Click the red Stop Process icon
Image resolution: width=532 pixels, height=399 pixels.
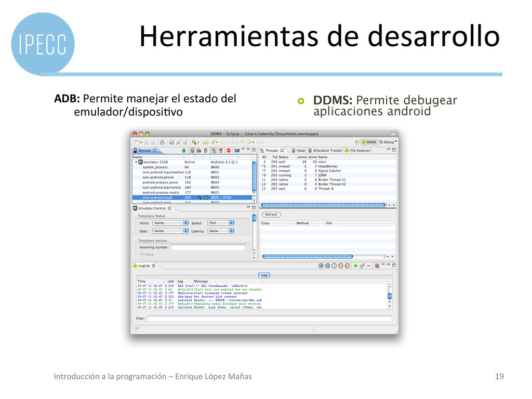229,151
